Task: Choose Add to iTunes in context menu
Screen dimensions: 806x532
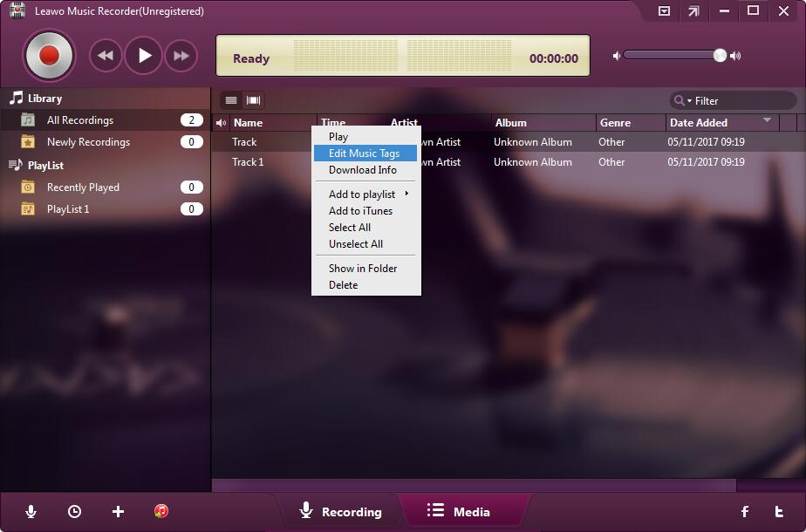Action: (365, 211)
